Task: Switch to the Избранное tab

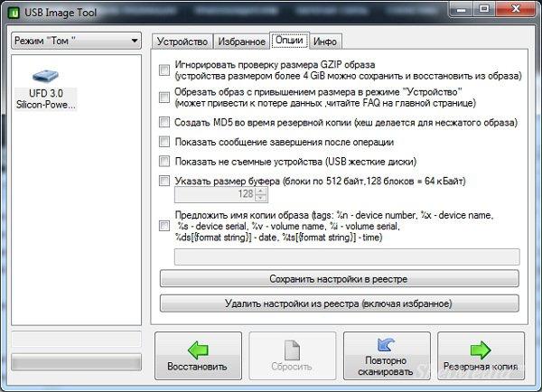Action: pyautogui.click(x=241, y=42)
